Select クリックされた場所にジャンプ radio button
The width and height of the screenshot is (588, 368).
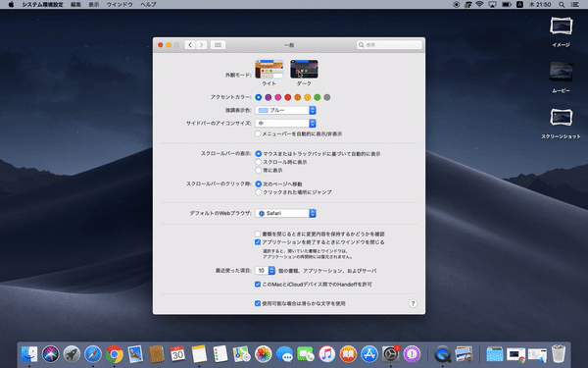click(259, 192)
